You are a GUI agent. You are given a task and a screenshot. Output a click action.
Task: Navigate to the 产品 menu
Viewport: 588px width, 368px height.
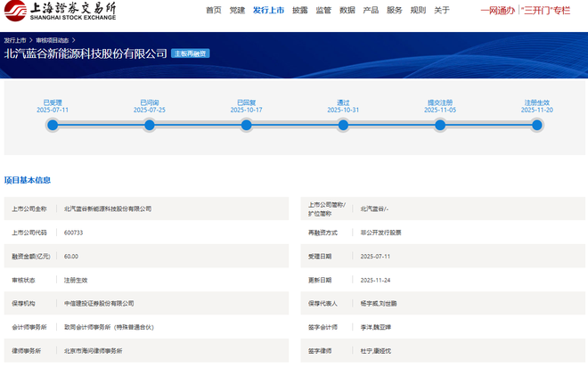[x=371, y=11]
